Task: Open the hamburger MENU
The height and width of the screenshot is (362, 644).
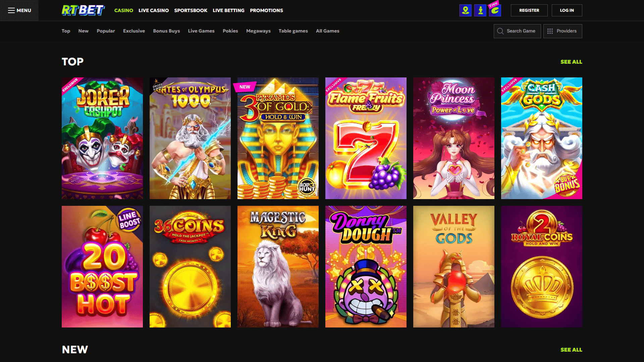Action: tap(19, 10)
